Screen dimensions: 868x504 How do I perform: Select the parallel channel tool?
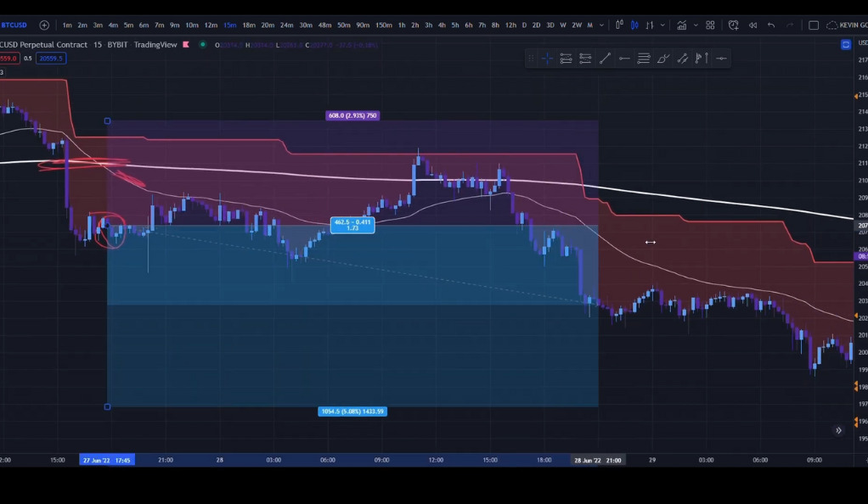(683, 58)
